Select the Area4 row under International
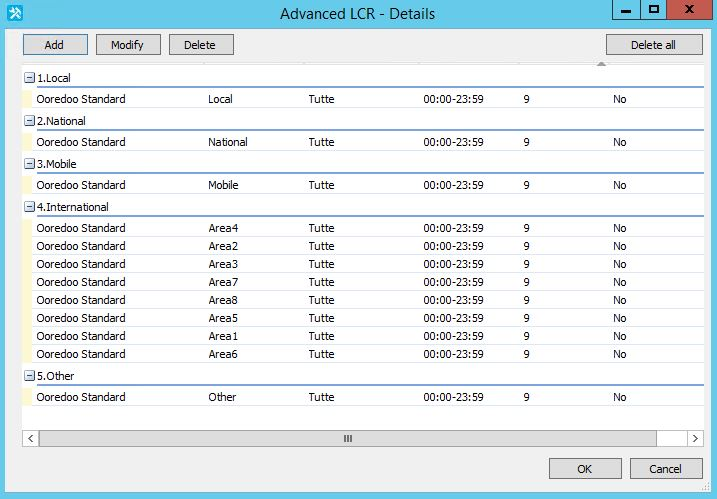Viewport: 717px width, 499px height. coord(223,228)
